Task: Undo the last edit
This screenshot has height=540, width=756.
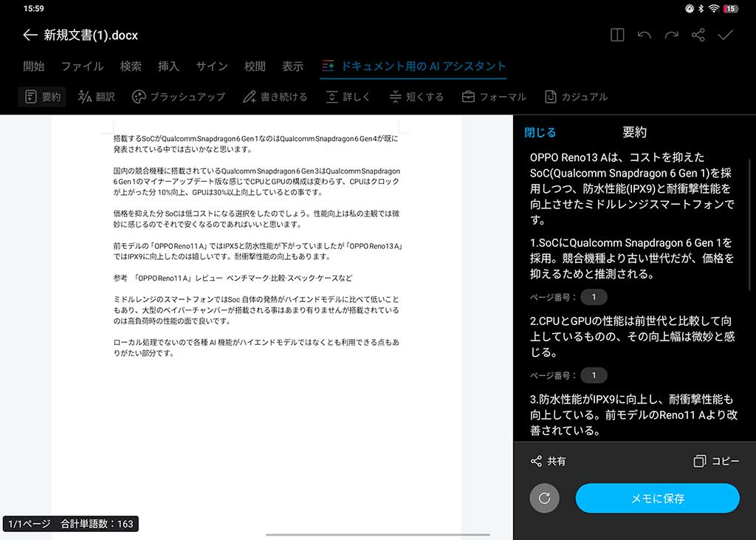Action: click(644, 35)
